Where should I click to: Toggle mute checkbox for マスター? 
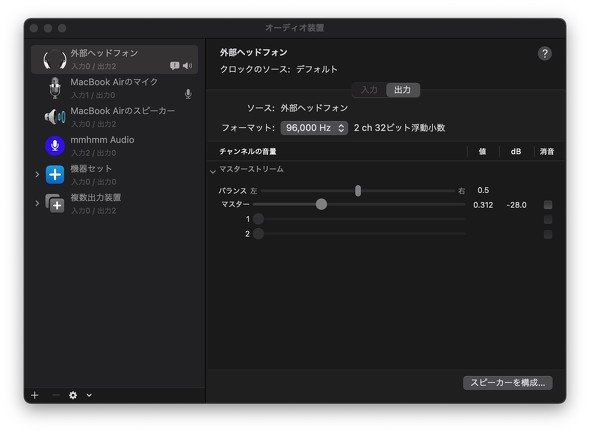(x=548, y=205)
